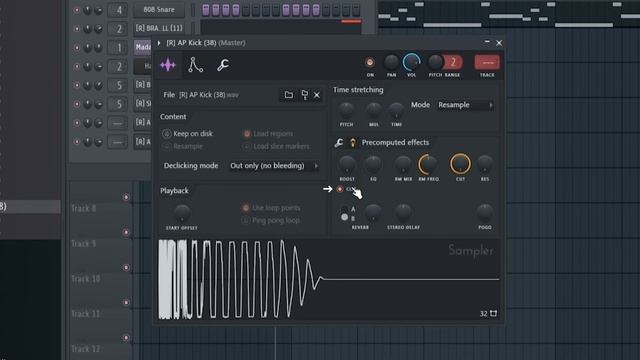
Task: Mute playlist Track 9
Action: (x=126, y=233)
